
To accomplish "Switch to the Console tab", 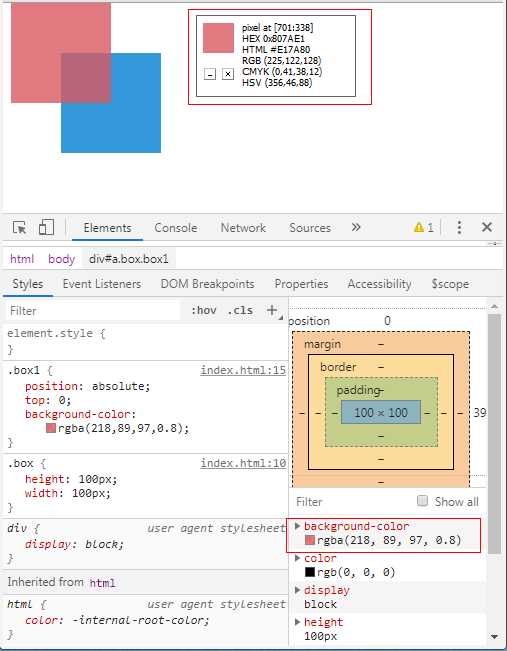I will click(x=176, y=228).
